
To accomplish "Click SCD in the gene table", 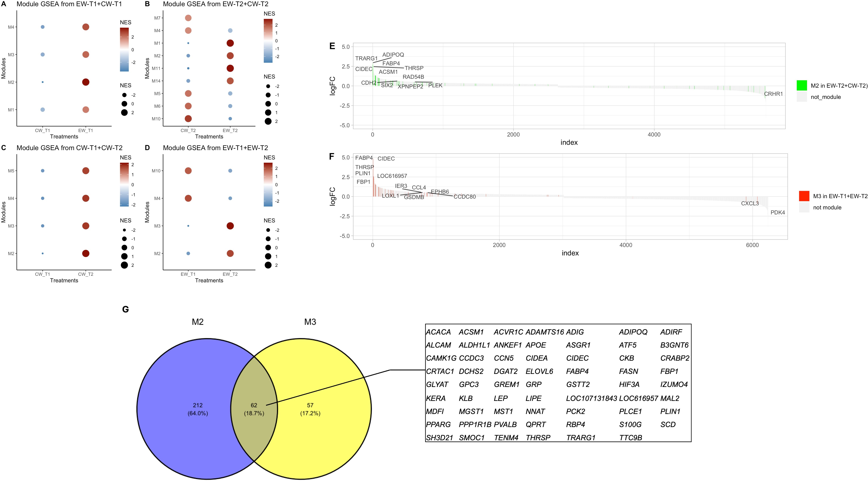I will (x=668, y=425).
